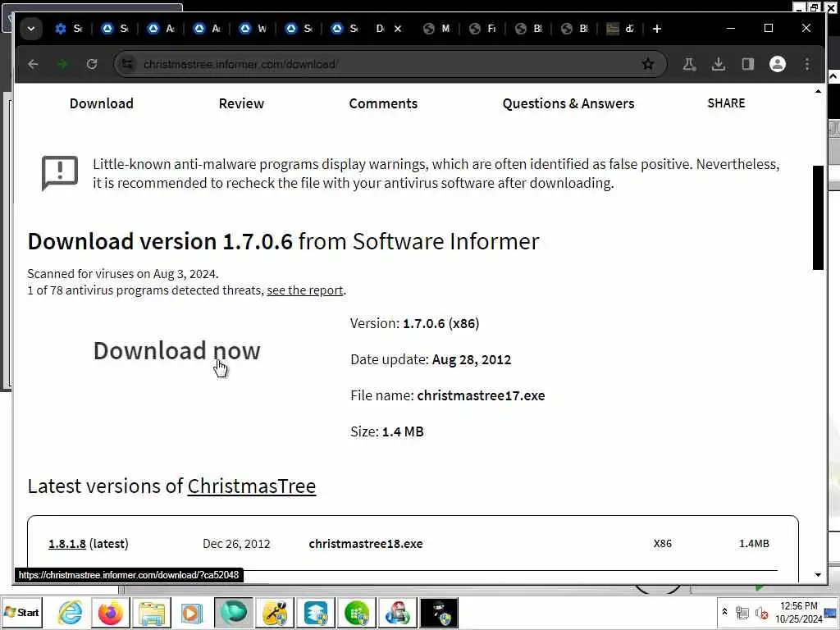840x630 pixels.
Task: Open the blue stacked-layers taskbar icon
Action: [316, 612]
